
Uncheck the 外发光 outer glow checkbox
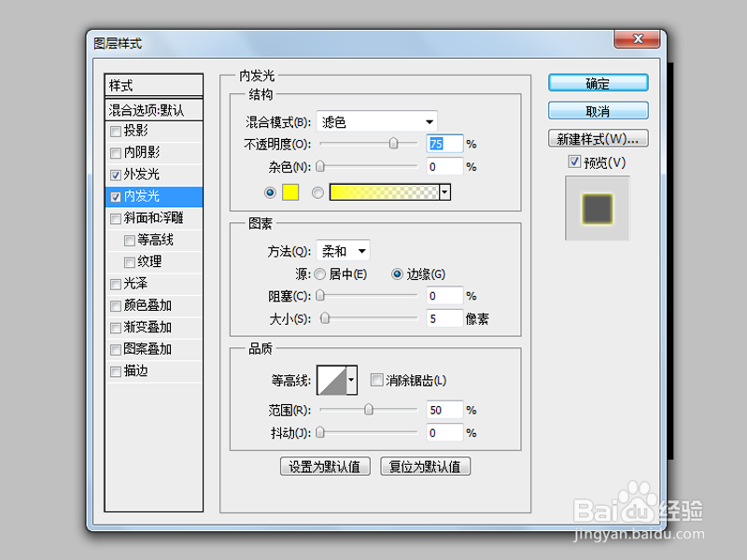[x=115, y=175]
